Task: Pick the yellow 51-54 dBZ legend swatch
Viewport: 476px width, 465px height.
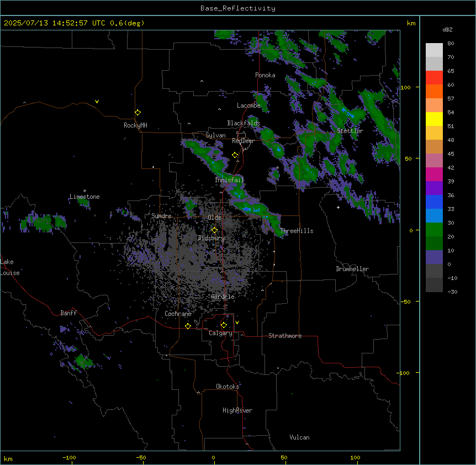Action: (x=434, y=119)
